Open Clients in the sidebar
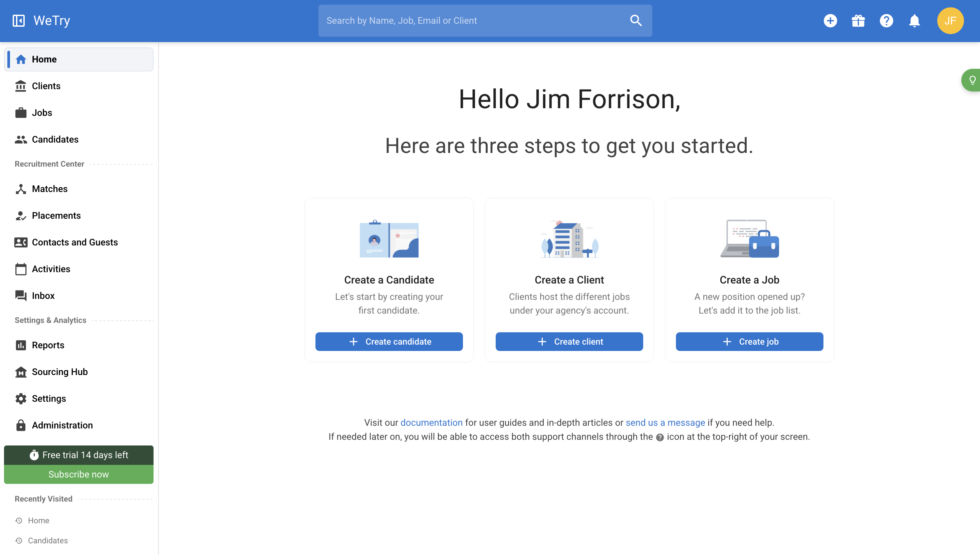The width and height of the screenshot is (980, 555). (46, 86)
